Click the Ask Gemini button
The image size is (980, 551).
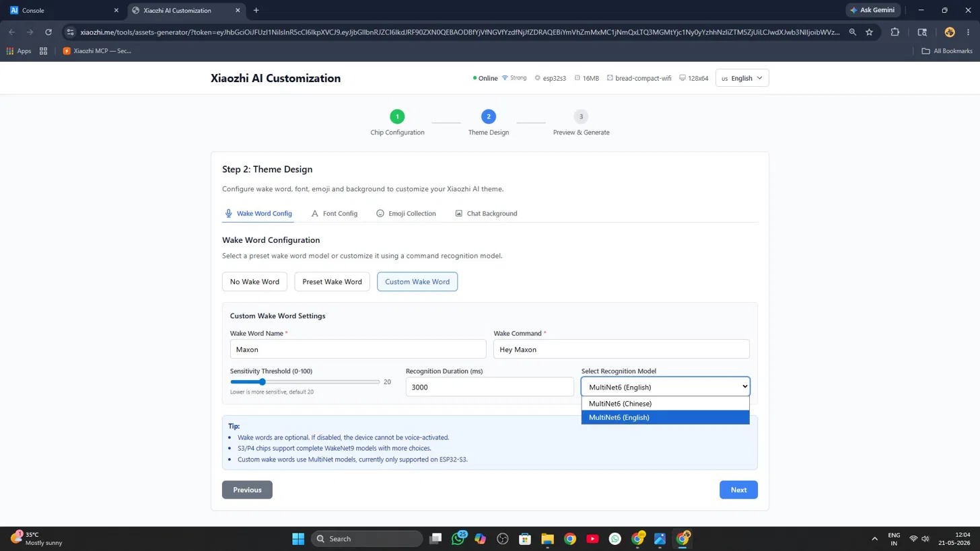tap(872, 10)
